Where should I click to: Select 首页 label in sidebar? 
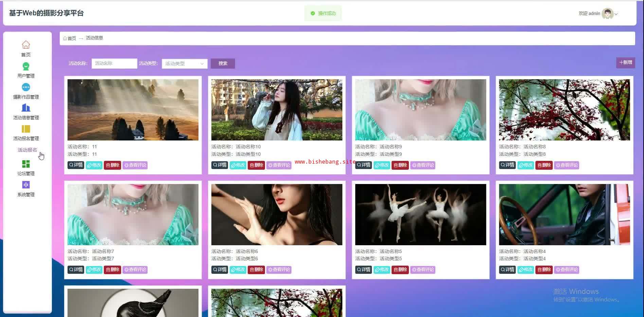[x=26, y=55]
